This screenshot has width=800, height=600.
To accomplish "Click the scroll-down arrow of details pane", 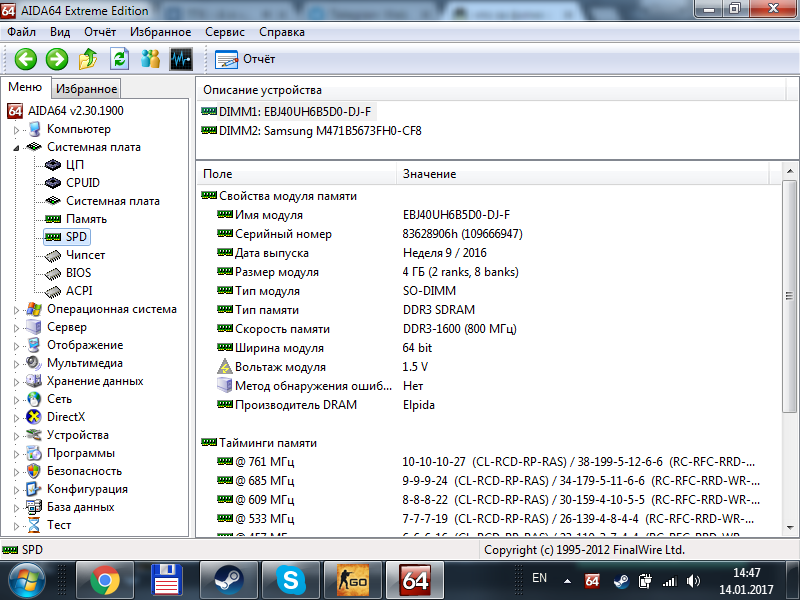I will 789,528.
